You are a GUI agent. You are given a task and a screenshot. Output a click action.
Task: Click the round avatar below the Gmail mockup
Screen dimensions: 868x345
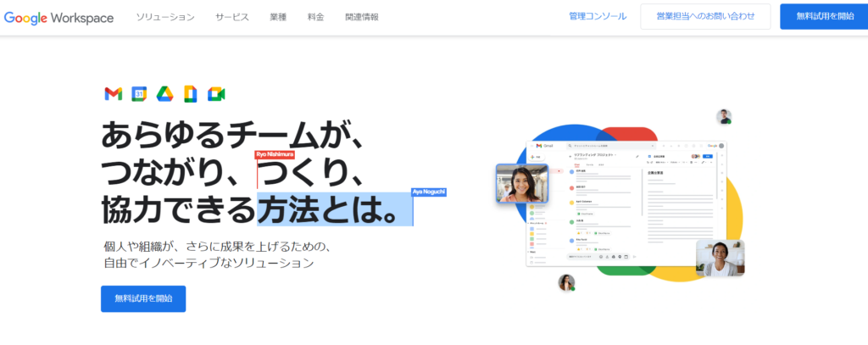point(566,282)
